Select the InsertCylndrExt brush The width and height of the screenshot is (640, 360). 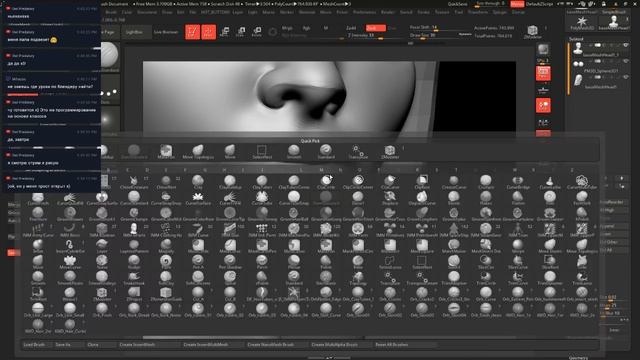coord(70,247)
